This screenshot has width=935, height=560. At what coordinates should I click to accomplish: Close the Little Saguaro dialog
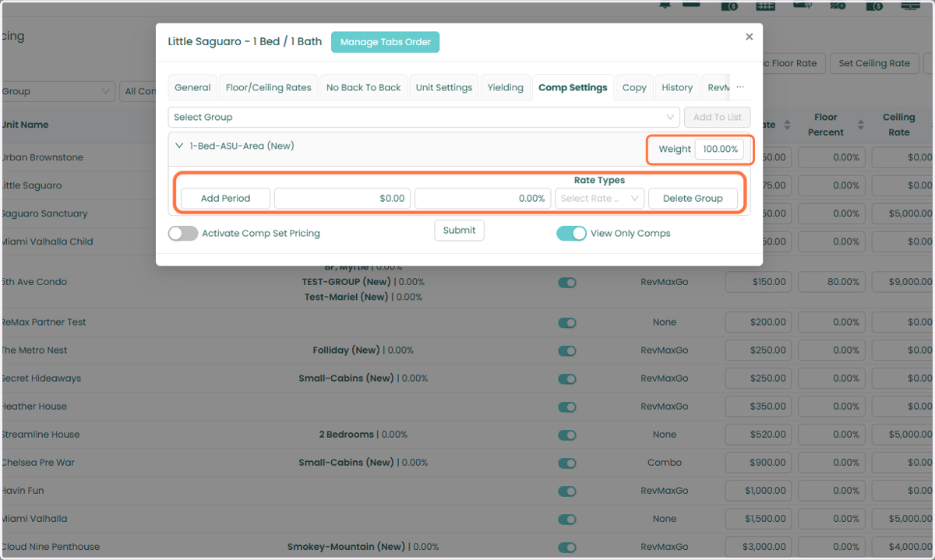pyautogui.click(x=749, y=37)
